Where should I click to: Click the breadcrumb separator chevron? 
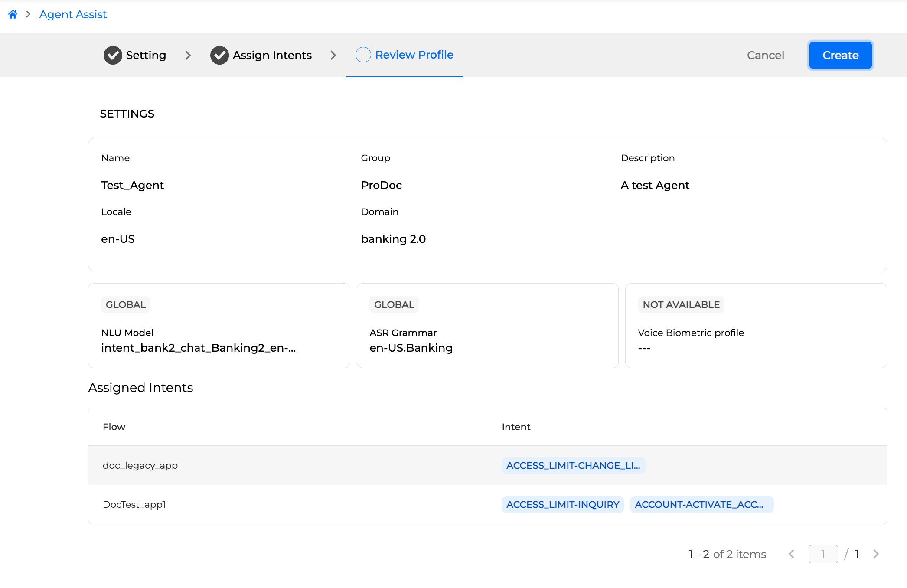click(x=28, y=14)
